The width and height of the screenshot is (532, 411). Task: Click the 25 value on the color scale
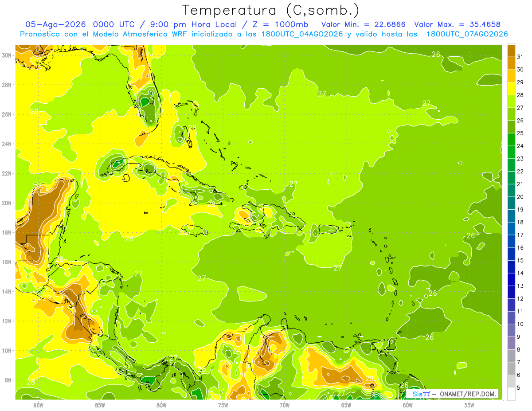pyautogui.click(x=520, y=133)
